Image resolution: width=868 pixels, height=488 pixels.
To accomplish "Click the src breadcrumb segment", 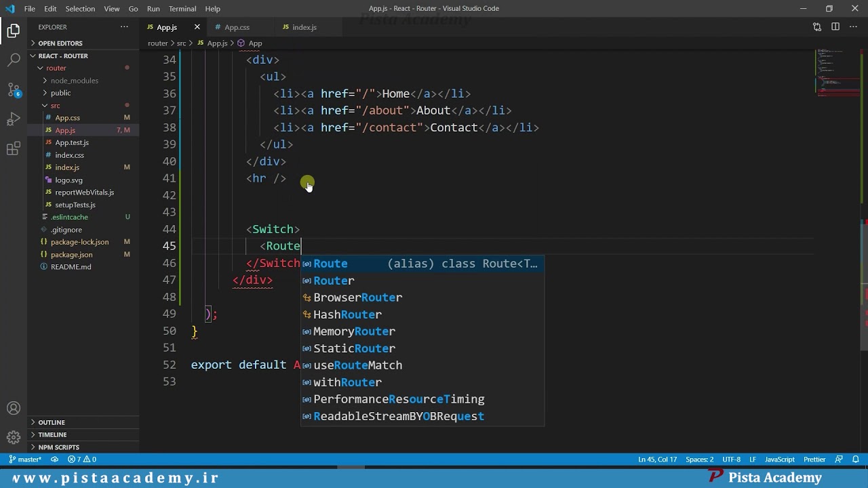I will pyautogui.click(x=181, y=43).
